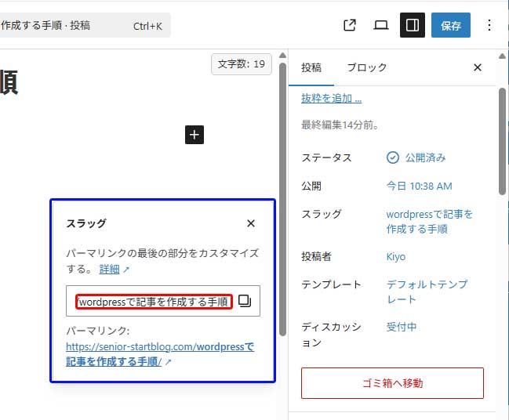The image size is (509, 420).
Task: Click the laptop preview device icon
Action: pyautogui.click(x=381, y=25)
